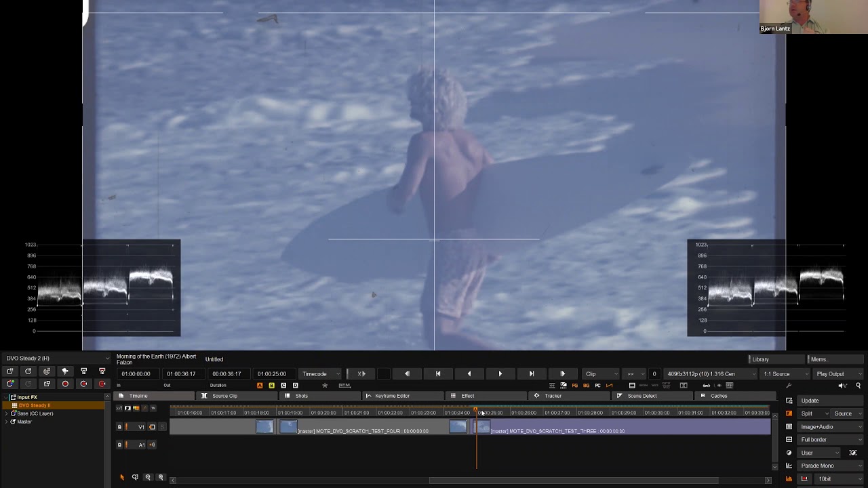Screen dimensions: 868x488
Task: Toggle the white D marker button
Action: tap(295, 386)
